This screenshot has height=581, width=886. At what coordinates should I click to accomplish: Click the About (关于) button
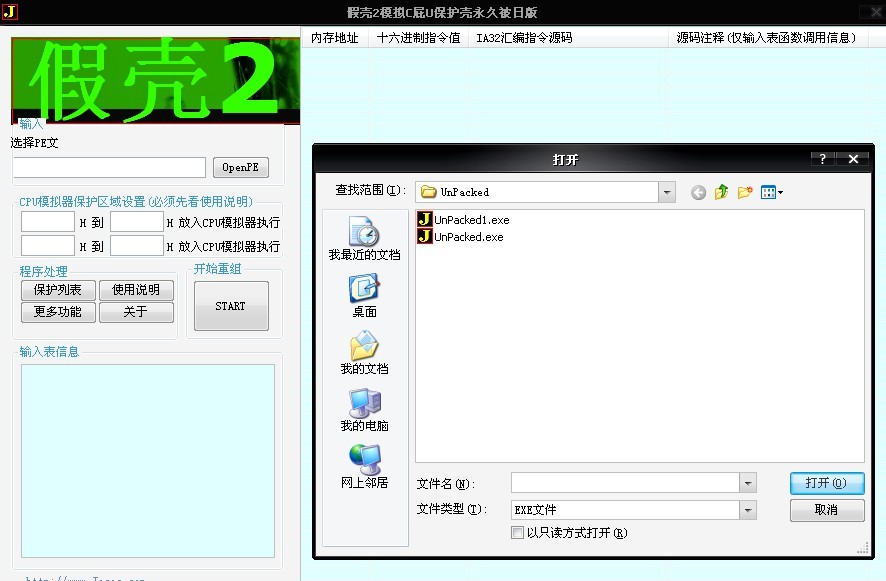(x=136, y=312)
